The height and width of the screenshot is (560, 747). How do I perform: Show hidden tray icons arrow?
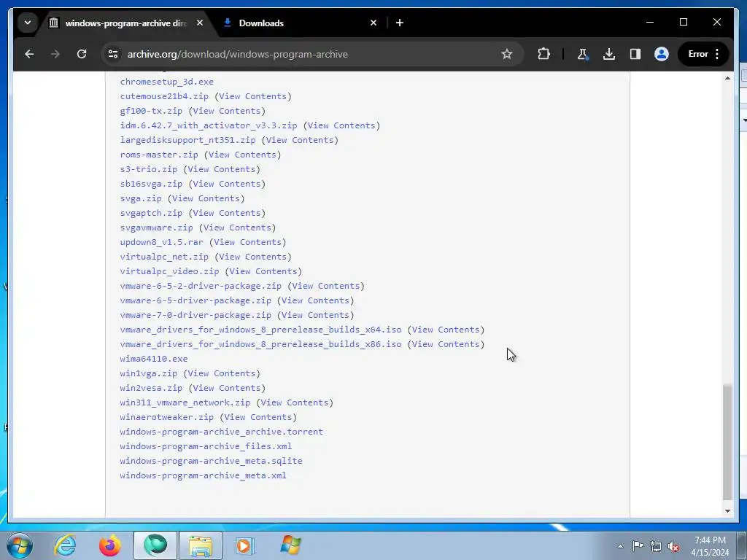click(620, 546)
